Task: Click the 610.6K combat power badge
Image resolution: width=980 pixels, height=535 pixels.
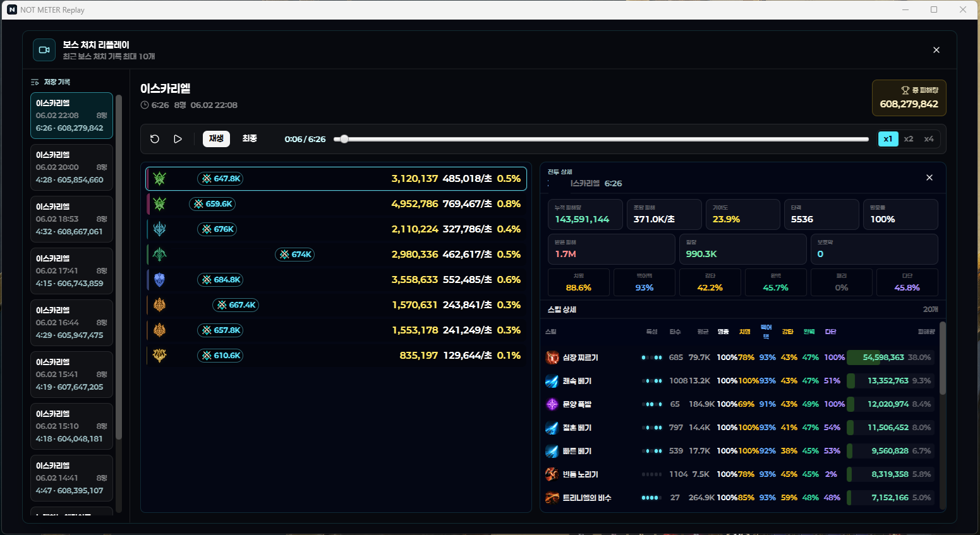Action: tap(221, 356)
